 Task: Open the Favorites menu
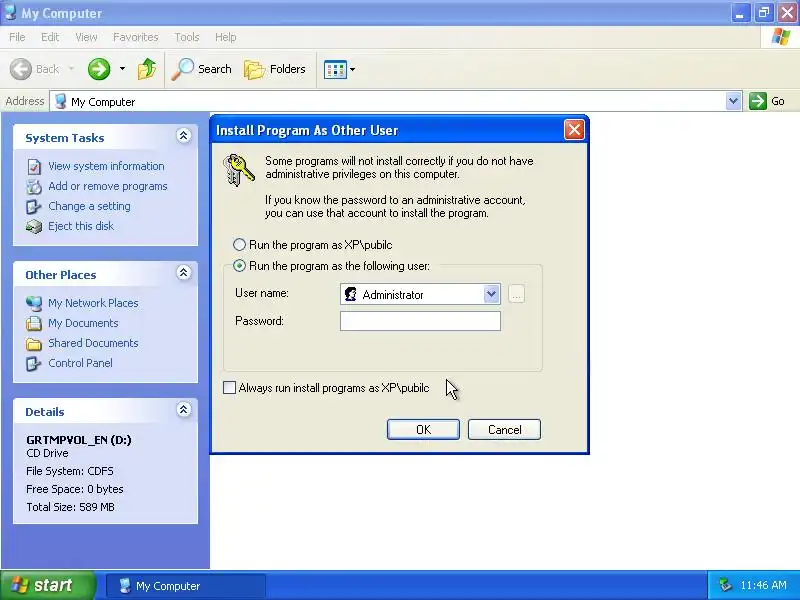(136, 37)
